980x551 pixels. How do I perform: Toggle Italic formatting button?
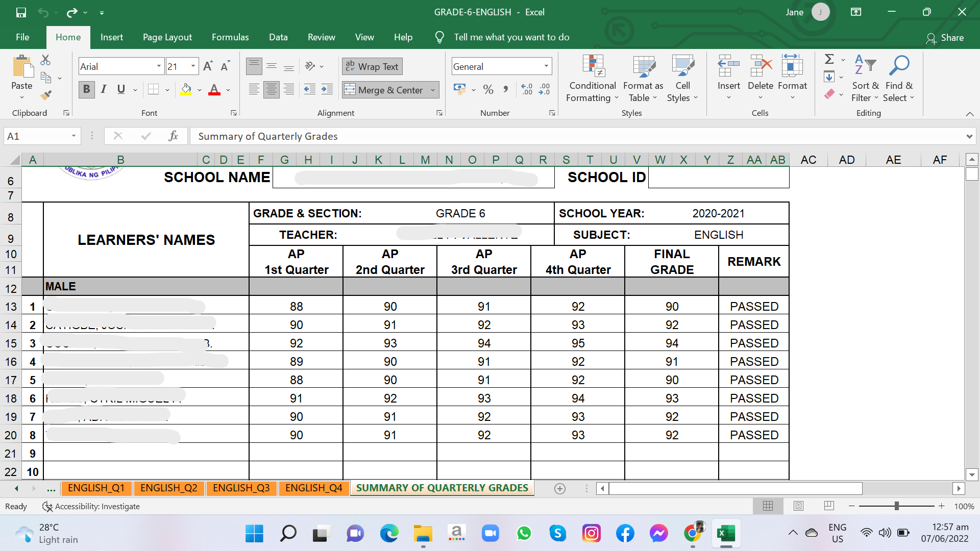tap(104, 90)
